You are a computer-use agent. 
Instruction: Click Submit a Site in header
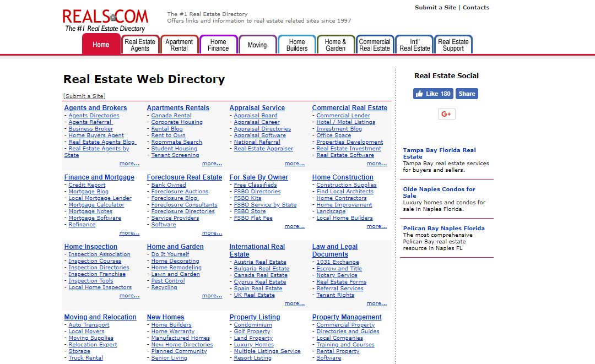tap(435, 8)
